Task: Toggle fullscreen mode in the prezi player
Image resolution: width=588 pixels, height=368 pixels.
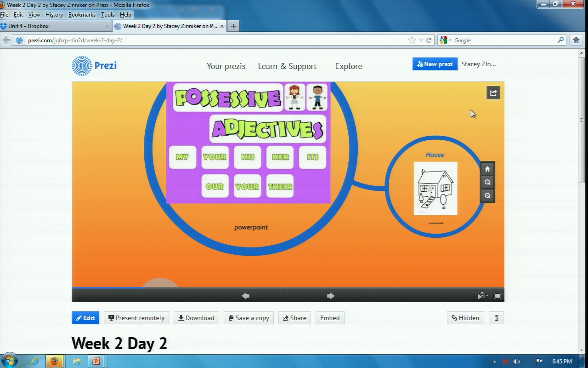Action: point(497,296)
